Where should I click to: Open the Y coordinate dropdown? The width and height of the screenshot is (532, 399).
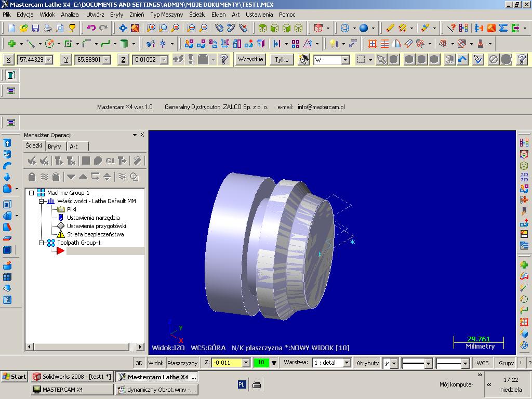coord(107,60)
